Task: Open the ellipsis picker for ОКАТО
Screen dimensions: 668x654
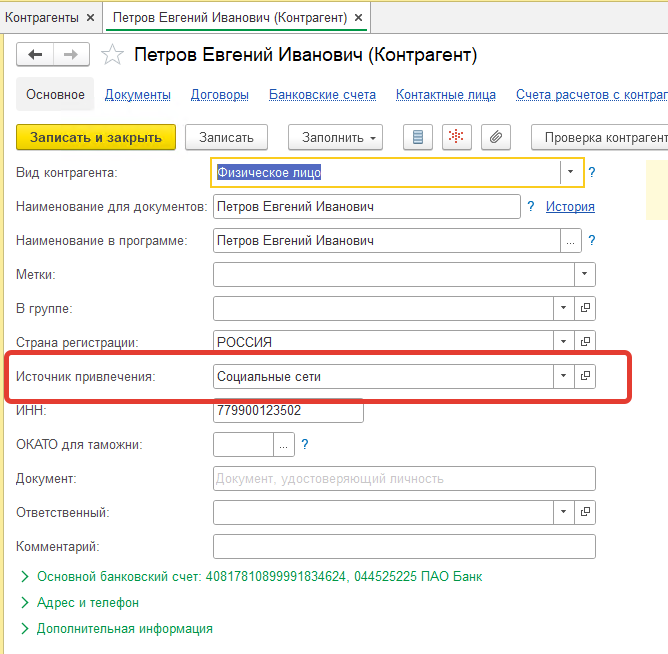Action: pos(284,444)
